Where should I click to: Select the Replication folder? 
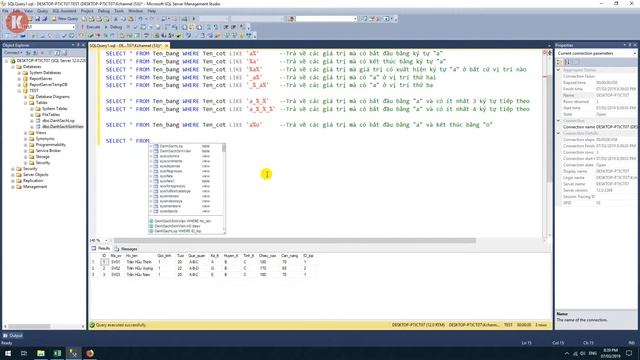tap(33, 180)
